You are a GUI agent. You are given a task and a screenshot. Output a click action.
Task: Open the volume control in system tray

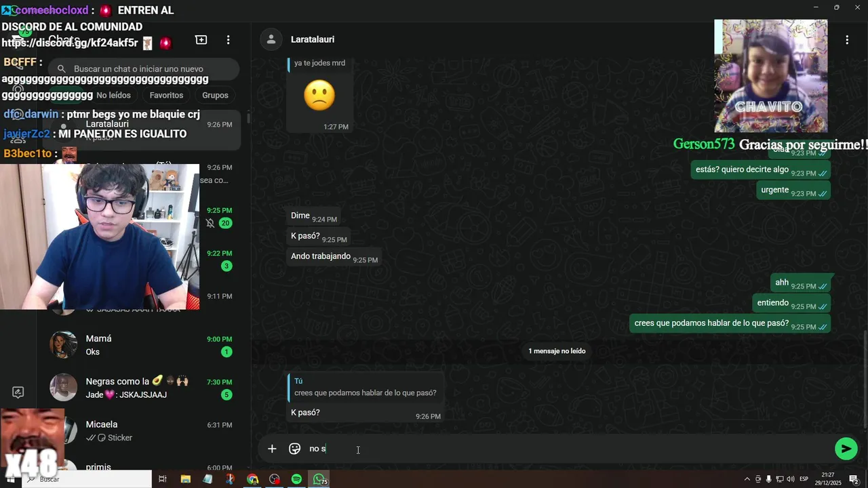point(790,479)
